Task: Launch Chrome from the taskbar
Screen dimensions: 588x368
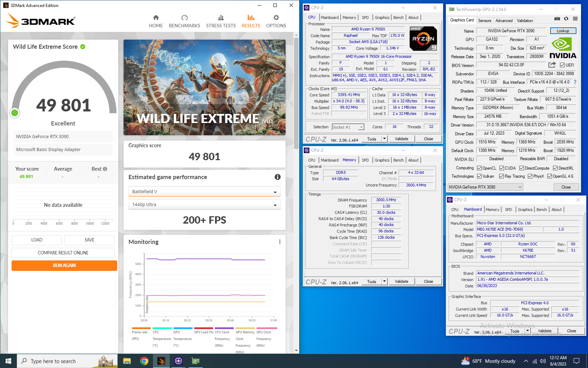Action: 144,361
